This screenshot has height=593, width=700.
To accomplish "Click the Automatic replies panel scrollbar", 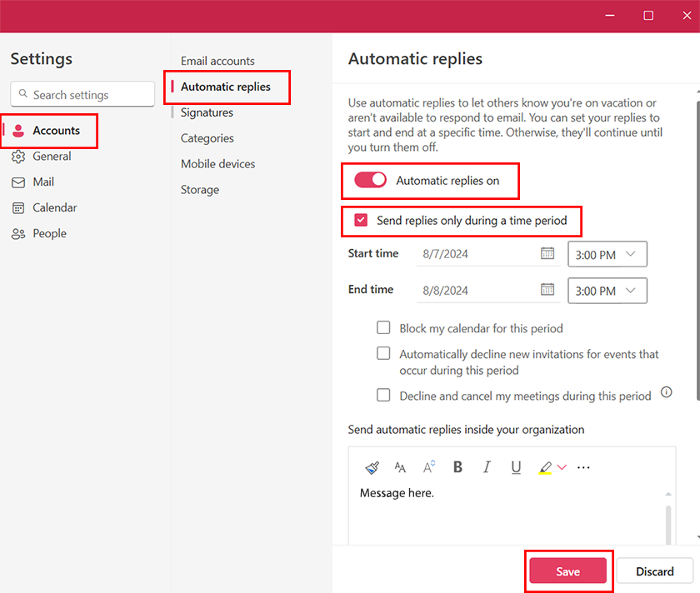I will [x=697, y=250].
